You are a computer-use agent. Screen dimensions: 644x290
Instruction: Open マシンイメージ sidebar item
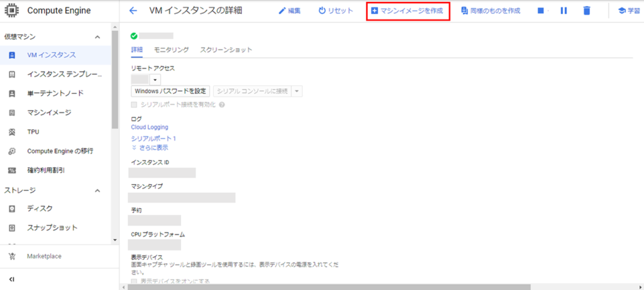coord(55,113)
